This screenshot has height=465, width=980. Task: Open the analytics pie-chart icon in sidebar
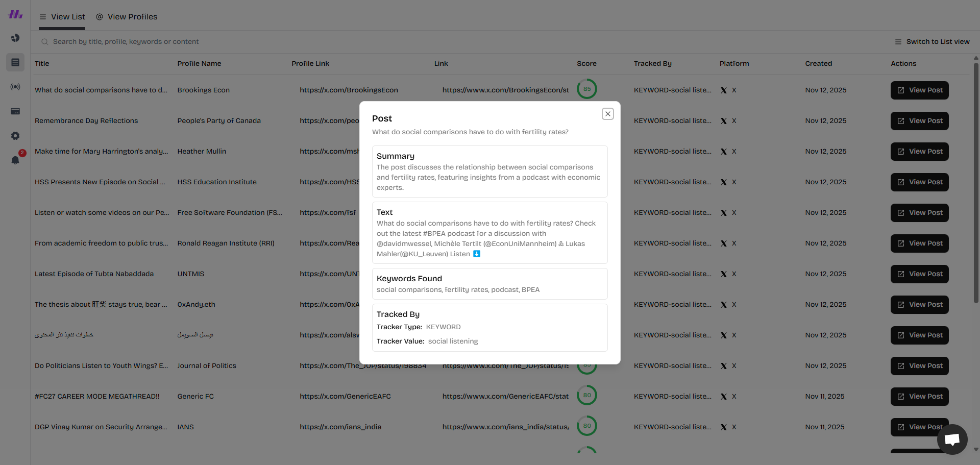[x=15, y=38]
